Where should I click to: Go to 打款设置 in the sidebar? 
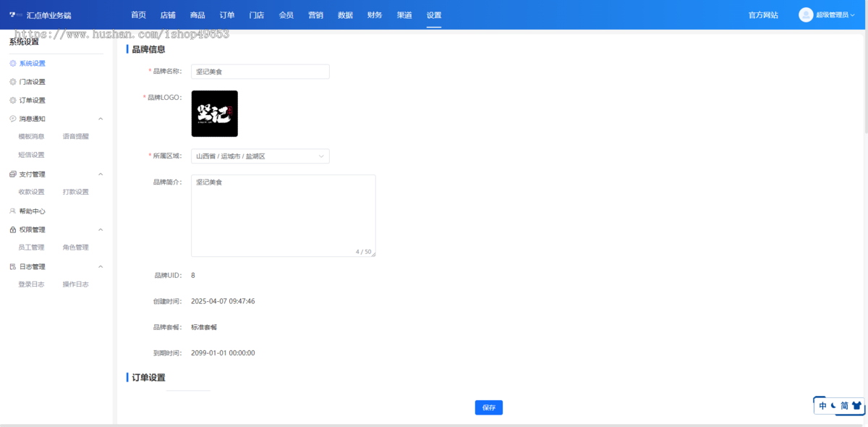click(76, 192)
